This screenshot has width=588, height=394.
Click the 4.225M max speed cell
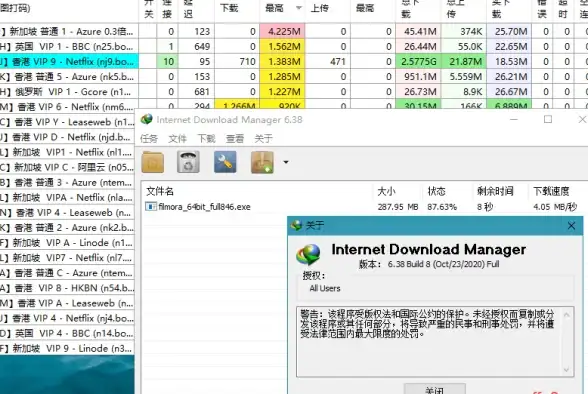point(282,31)
